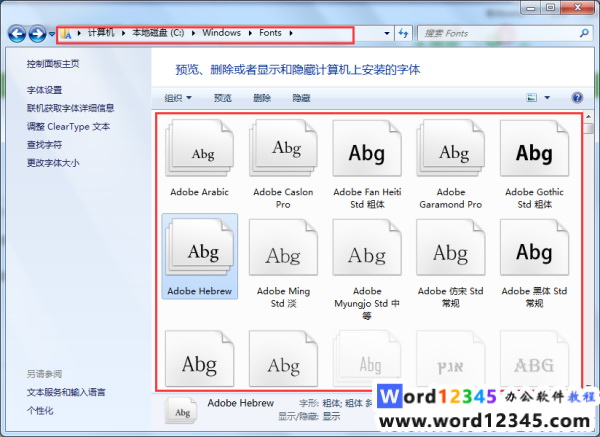Open the address bar history dropdown

387,33
